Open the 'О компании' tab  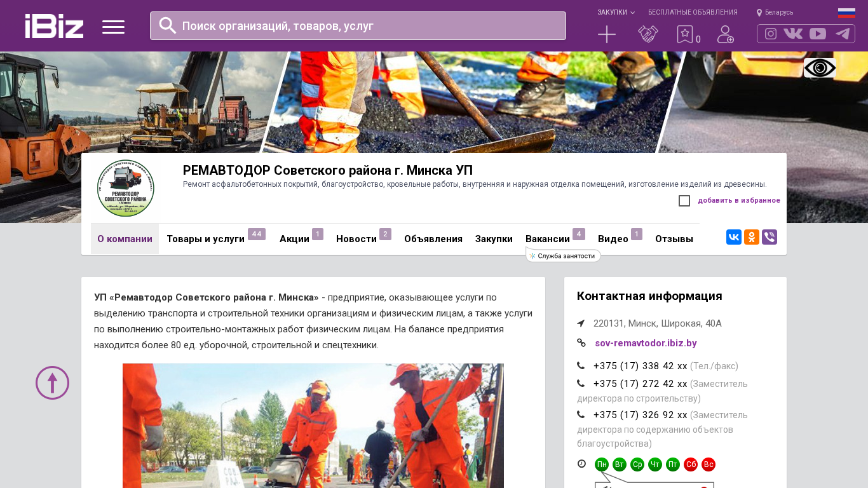point(125,239)
